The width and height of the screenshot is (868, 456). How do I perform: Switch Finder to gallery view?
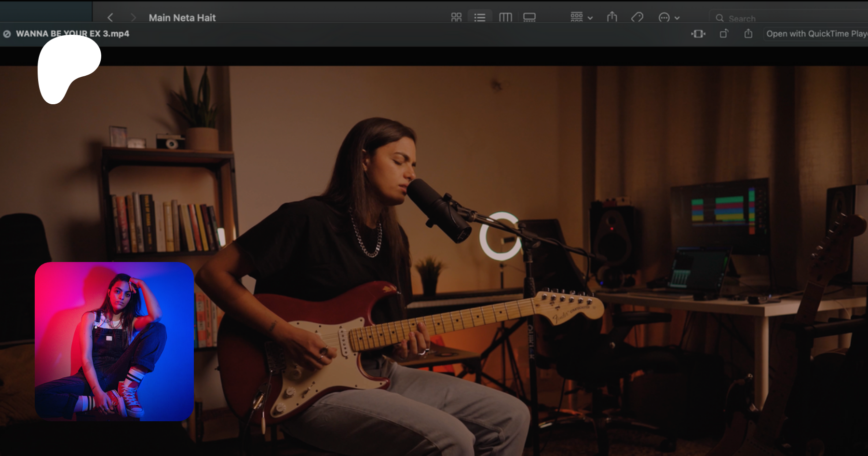529,17
